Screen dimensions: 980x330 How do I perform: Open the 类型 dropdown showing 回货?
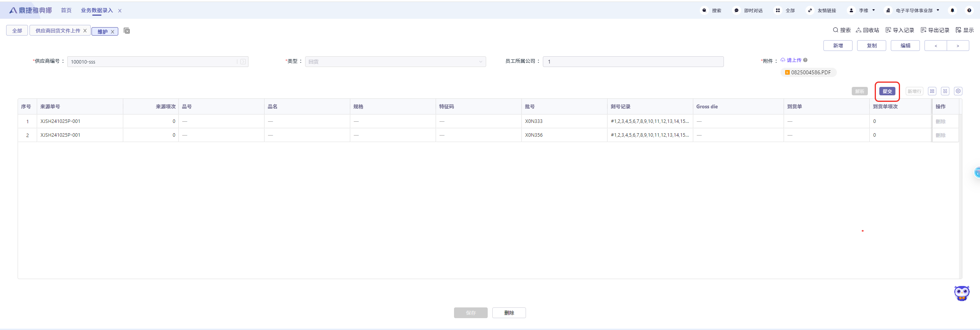pyautogui.click(x=395, y=62)
